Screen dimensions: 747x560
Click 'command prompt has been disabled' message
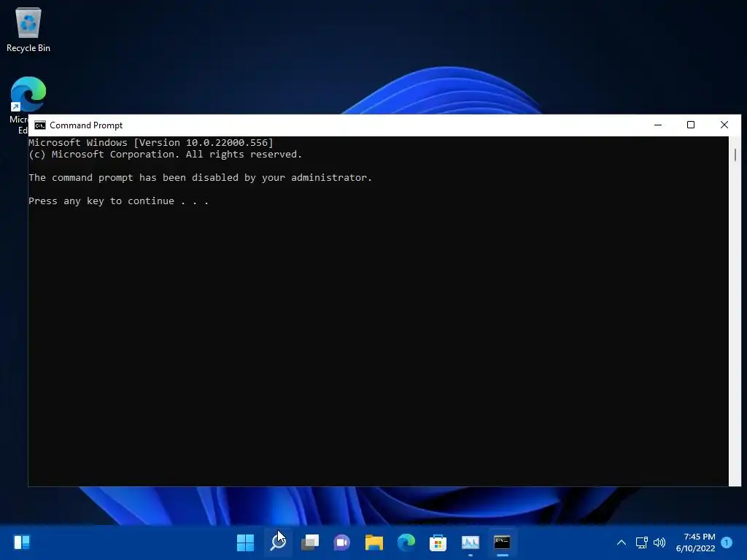(200, 178)
